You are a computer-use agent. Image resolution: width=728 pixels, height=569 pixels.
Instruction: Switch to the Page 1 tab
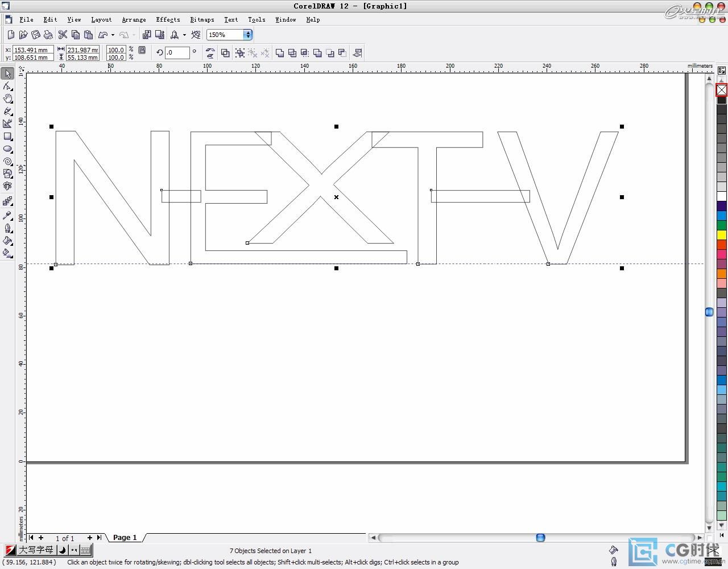pyautogui.click(x=125, y=537)
